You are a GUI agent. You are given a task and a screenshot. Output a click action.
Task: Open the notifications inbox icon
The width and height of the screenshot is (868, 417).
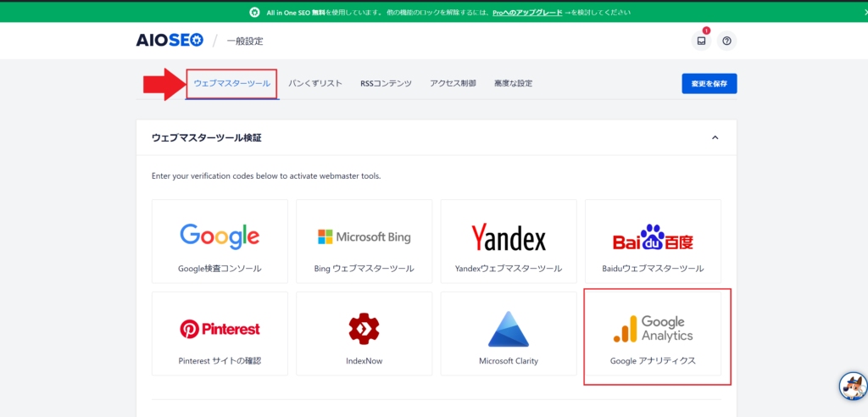click(x=701, y=41)
